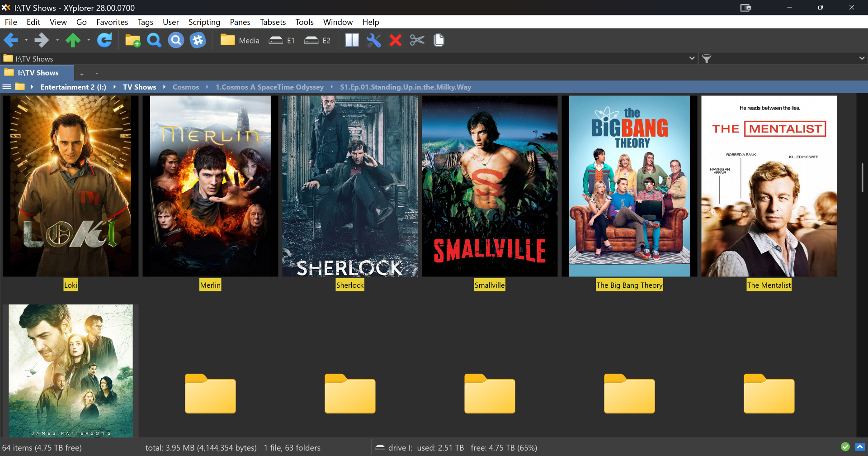Copy items using the copy icon

[x=439, y=40]
